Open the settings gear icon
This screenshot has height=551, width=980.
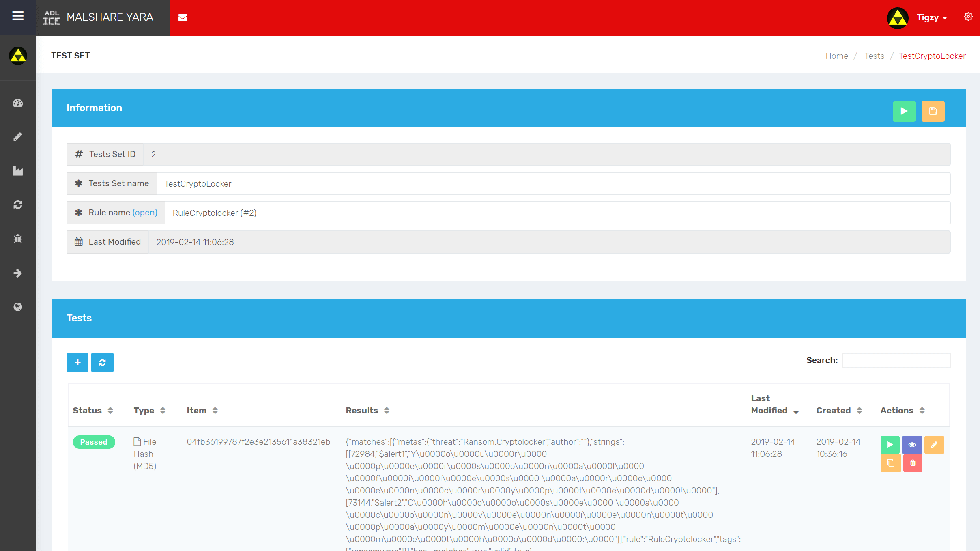[968, 17]
